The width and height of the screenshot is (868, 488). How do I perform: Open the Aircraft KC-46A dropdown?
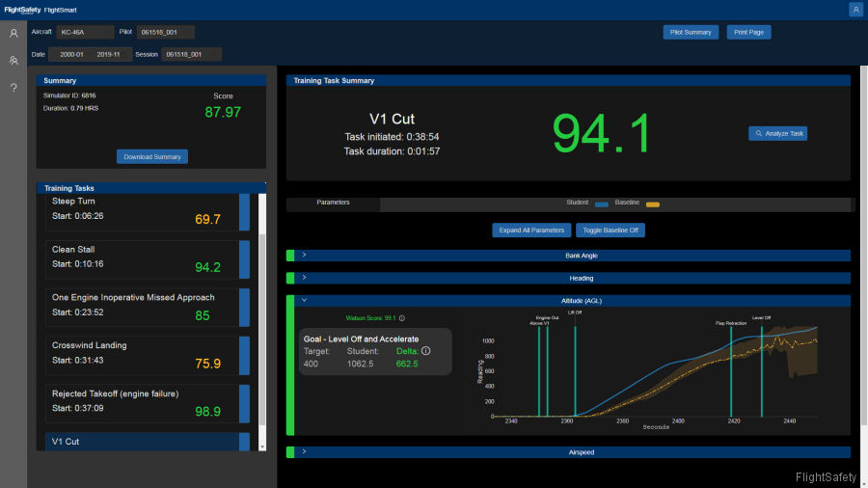(85, 32)
